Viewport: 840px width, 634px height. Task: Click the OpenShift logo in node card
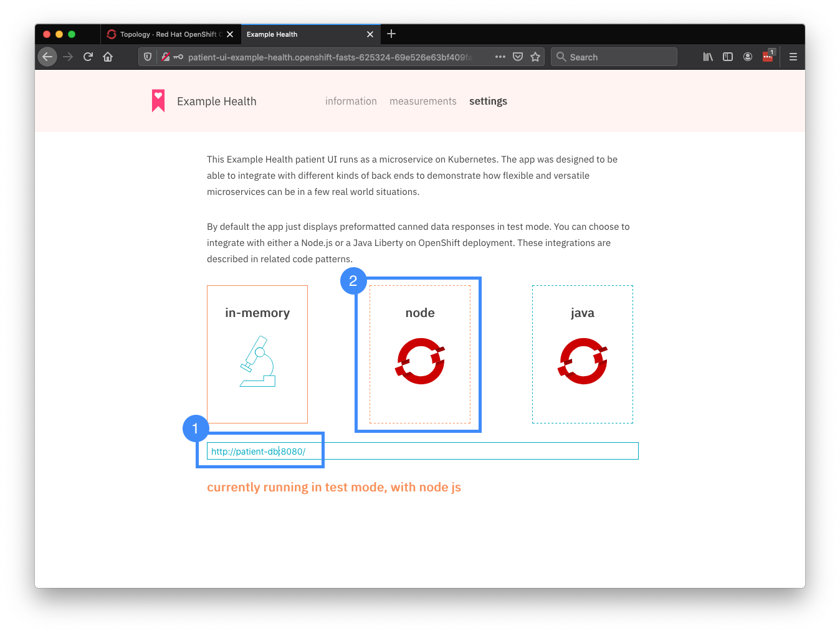(421, 361)
